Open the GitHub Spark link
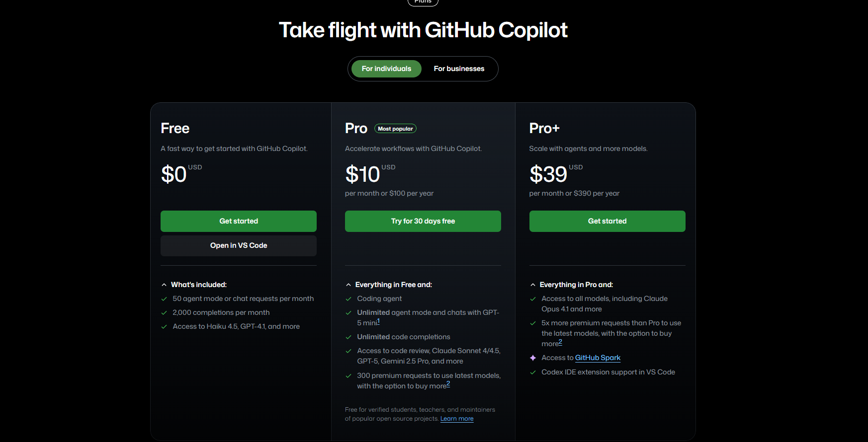Image resolution: width=868 pixels, height=442 pixels. [x=598, y=358]
